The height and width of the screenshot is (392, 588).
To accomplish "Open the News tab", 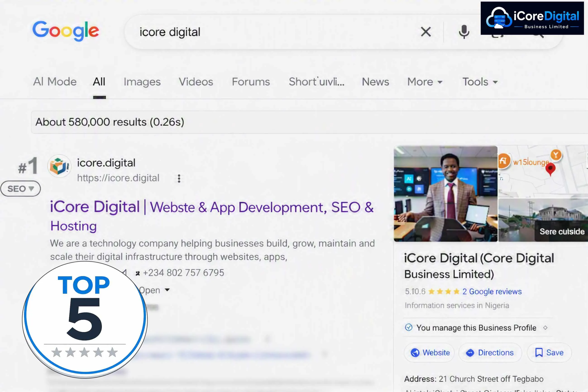I will tap(375, 82).
